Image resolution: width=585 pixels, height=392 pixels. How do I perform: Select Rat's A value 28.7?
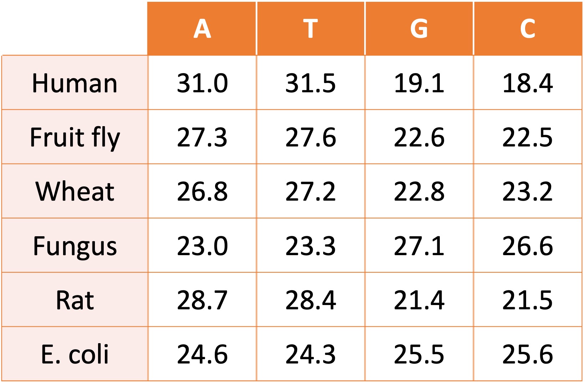pyautogui.click(x=202, y=300)
